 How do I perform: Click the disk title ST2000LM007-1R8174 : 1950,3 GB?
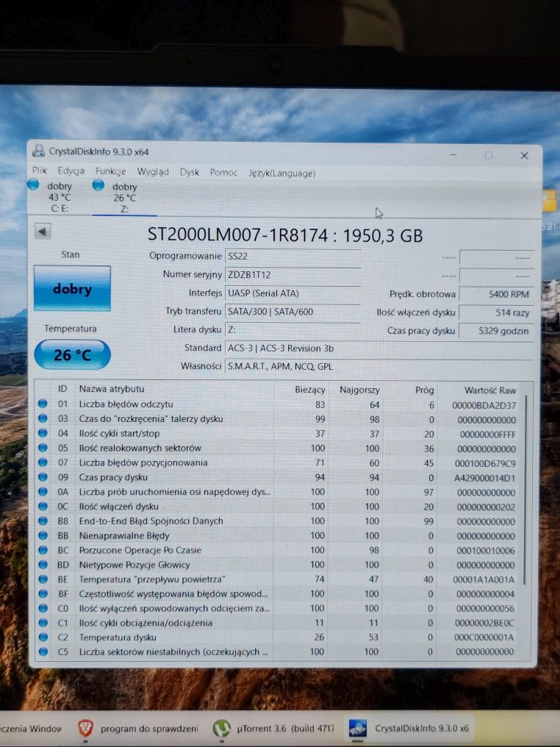(284, 235)
